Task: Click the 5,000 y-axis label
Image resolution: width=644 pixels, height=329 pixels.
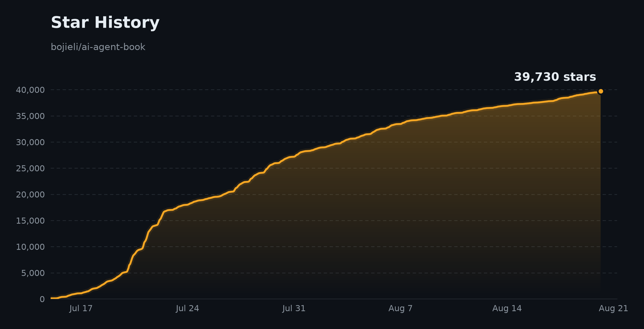Action: pyautogui.click(x=33, y=273)
